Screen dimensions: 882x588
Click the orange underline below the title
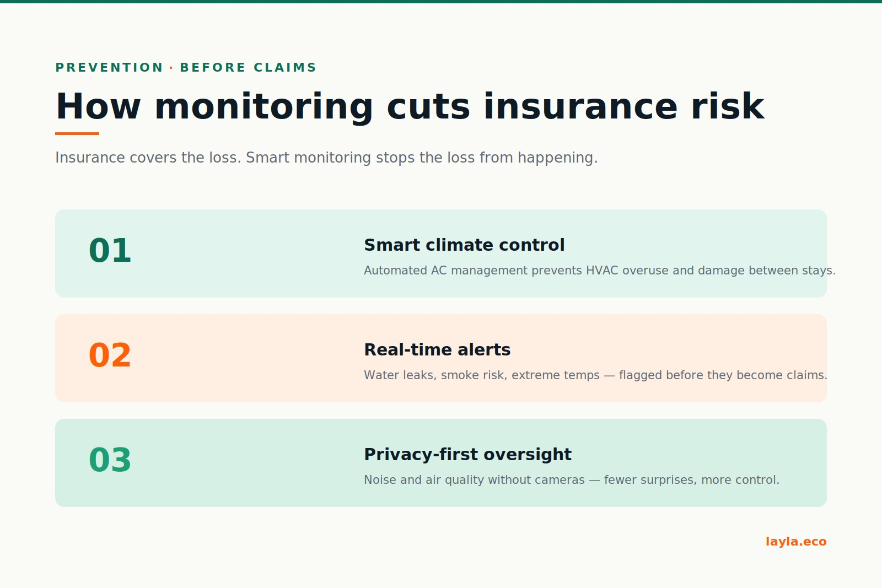(x=77, y=133)
